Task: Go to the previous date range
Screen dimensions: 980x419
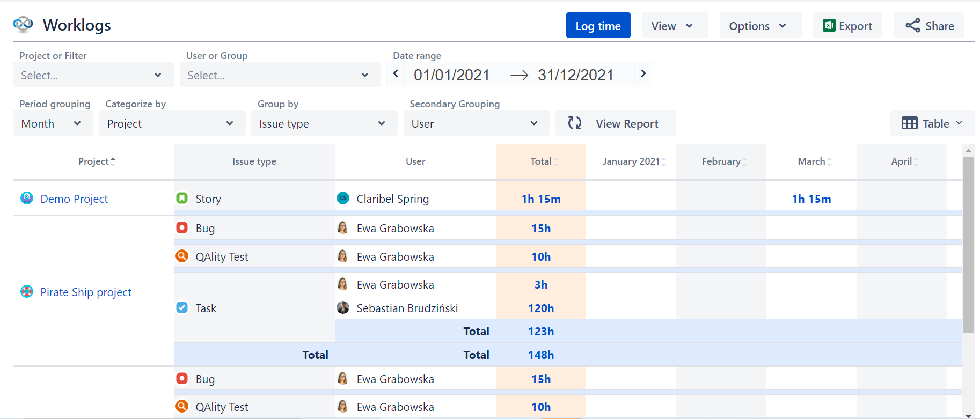Action: click(396, 74)
